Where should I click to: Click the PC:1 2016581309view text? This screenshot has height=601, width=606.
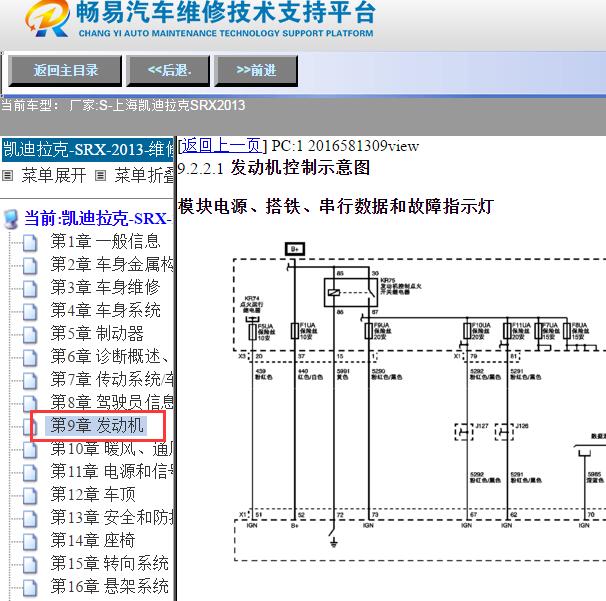[345, 146]
